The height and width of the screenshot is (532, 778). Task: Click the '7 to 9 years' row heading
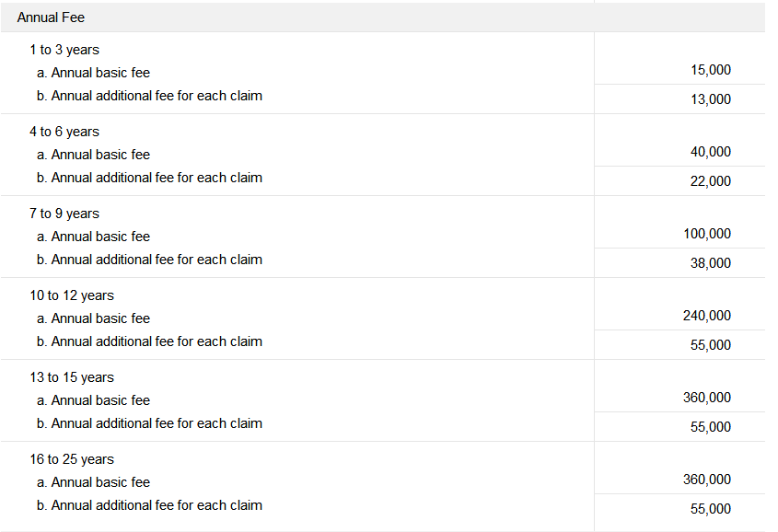click(x=64, y=214)
